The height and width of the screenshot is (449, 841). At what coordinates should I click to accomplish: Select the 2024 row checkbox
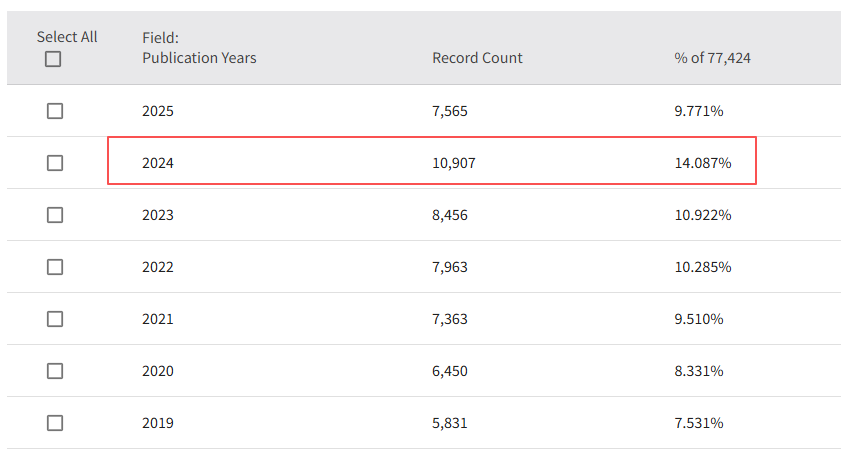pos(55,163)
